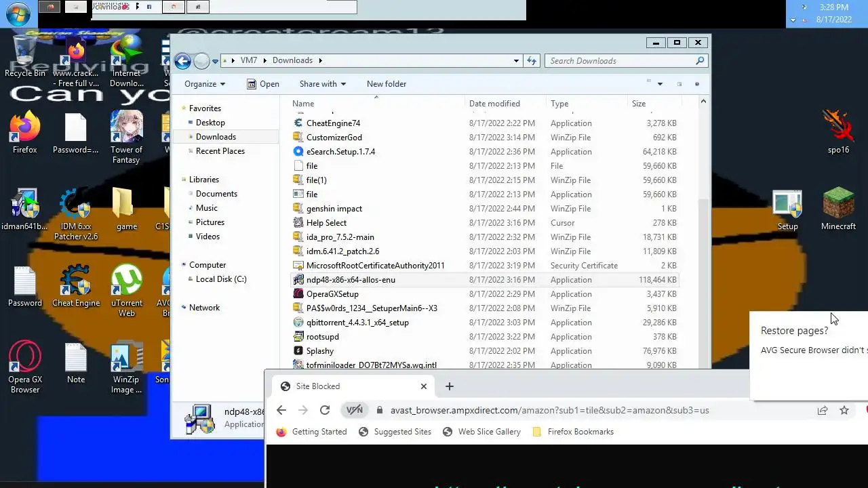Collapse the Favorites group

(x=184, y=108)
